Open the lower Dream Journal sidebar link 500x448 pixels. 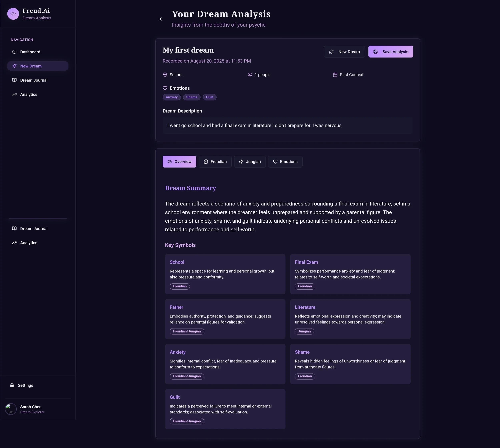pos(34,228)
